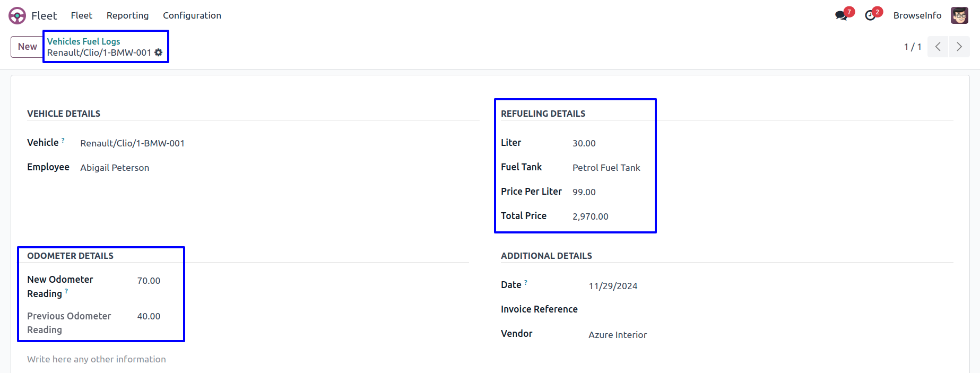Go to previous record arrow
Image resolution: width=980 pixels, height=373 pixels.
[x=938, y=47]
